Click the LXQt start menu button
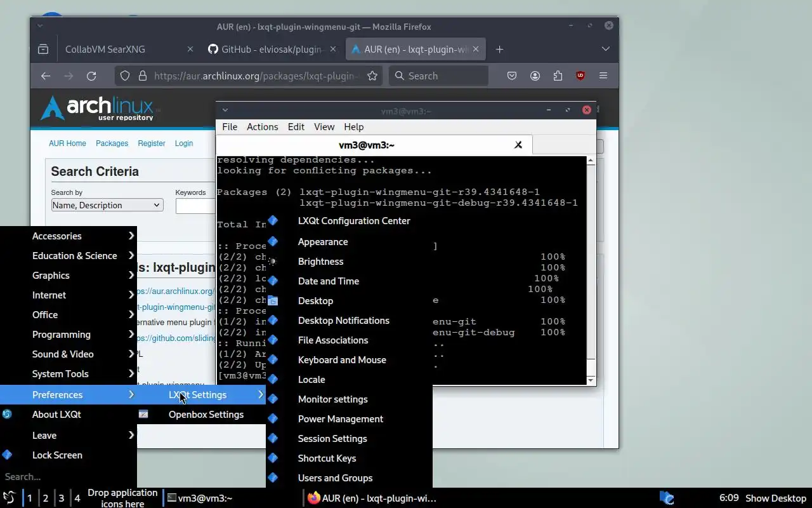This screenshot has height=508, width=812. (x=10, y=498)
